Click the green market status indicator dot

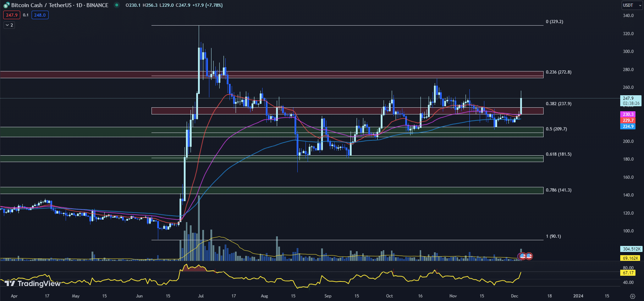pos(116,5)
